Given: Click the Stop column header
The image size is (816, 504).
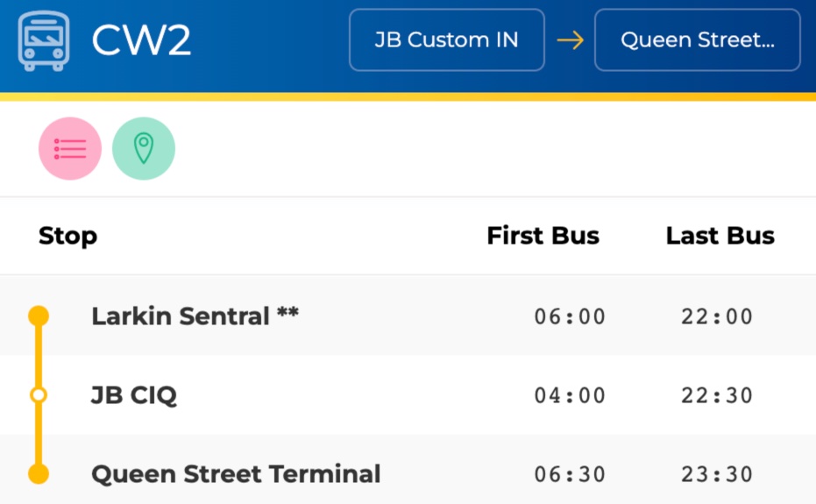Looking at the screenshot, I should click(x=67, y=237).
